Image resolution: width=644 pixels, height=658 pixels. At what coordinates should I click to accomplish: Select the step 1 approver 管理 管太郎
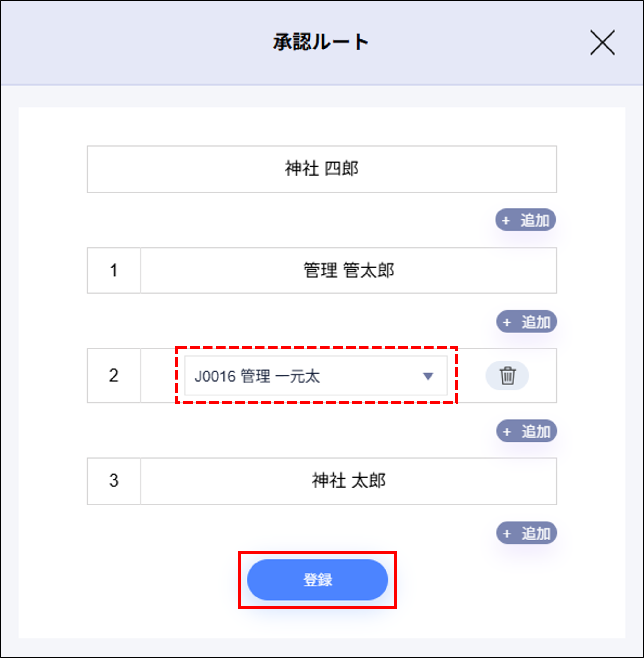coord(348,270)
